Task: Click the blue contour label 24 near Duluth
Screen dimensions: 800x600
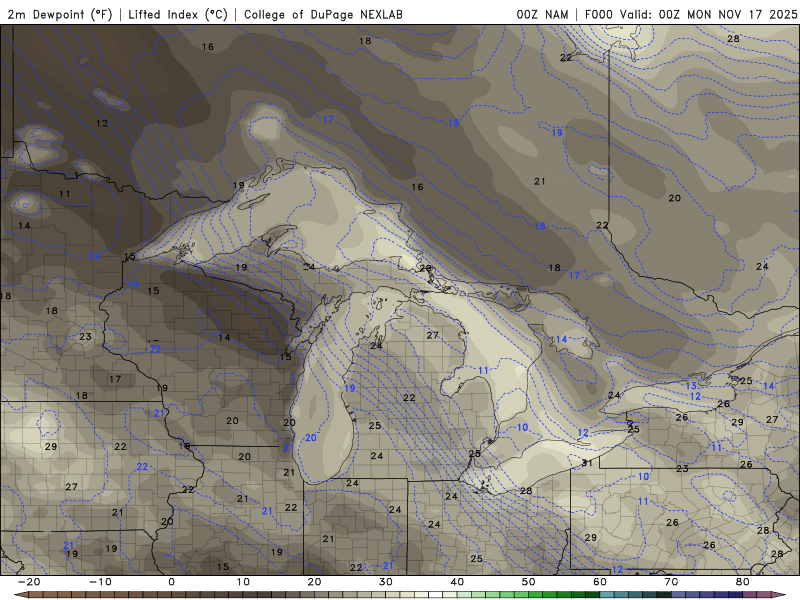Action: click(x=95, y=256)
